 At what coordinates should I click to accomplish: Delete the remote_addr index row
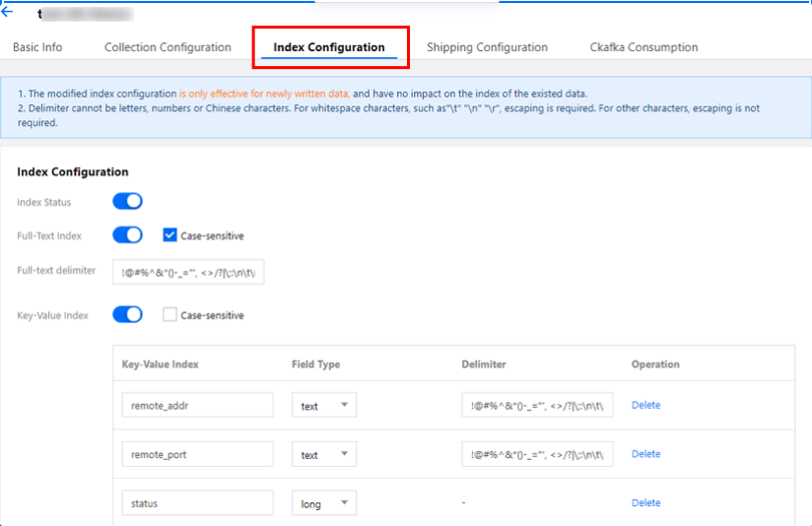click(645, 405)
